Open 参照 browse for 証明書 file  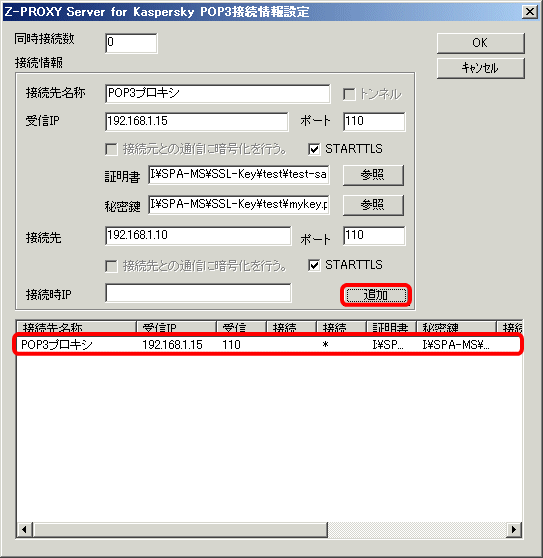coord(373,175)
